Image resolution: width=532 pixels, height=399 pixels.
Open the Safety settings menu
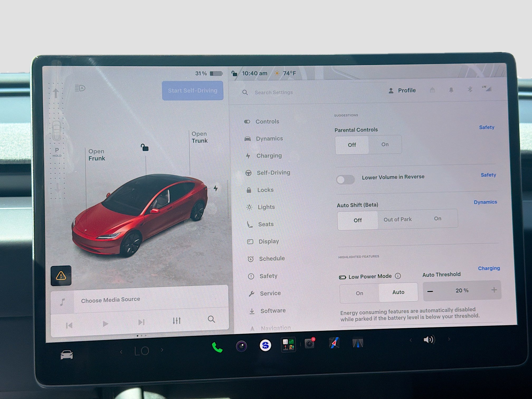[263, 276]
